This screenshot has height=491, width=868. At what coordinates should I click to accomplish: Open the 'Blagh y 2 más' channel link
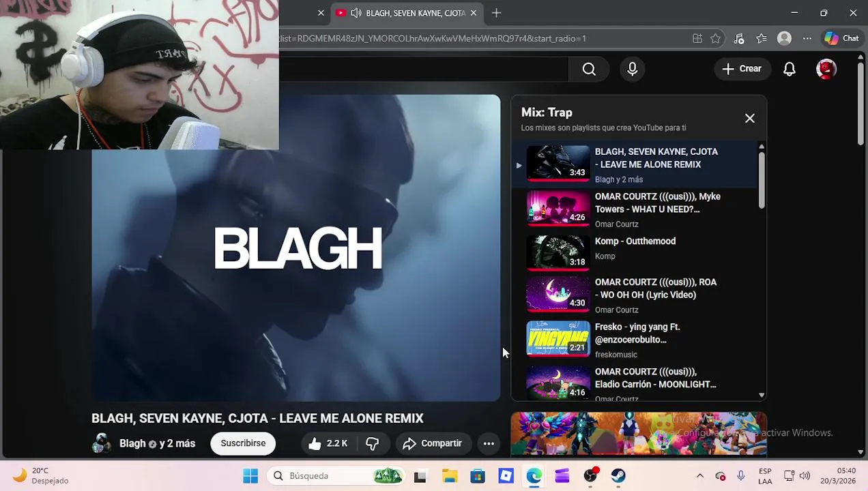point(157,443)
